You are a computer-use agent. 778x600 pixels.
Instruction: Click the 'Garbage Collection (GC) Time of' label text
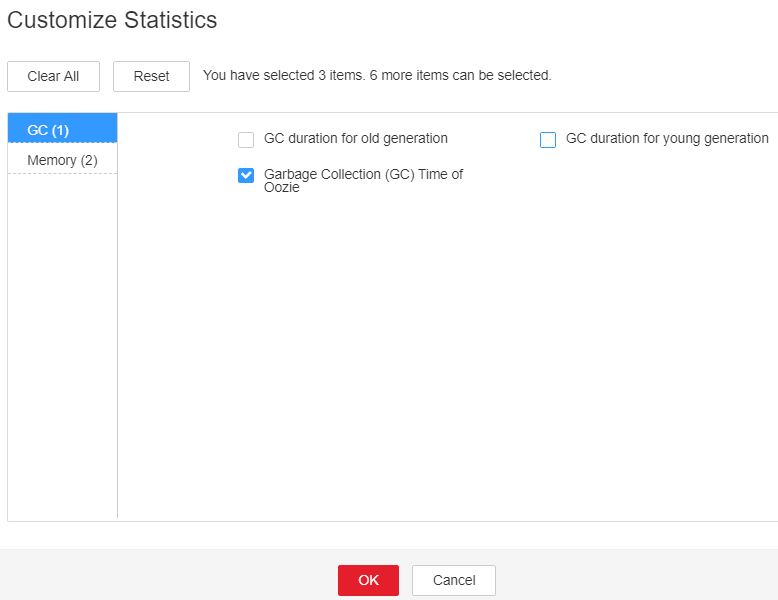pos(363,174)
